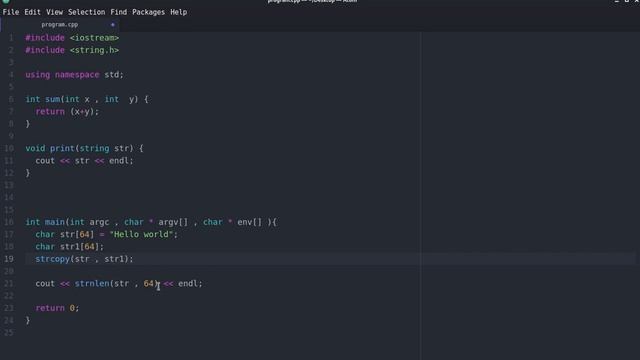The image size is (640, 360).
Task: Open the View menu
Action: point(54,12)
